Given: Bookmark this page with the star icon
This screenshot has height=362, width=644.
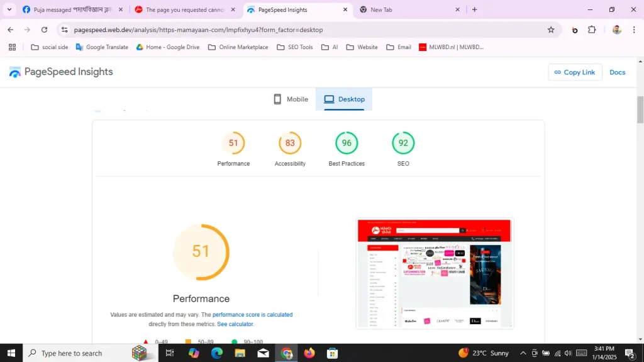Looking at the screenshot, I should (x=551, y=30).
